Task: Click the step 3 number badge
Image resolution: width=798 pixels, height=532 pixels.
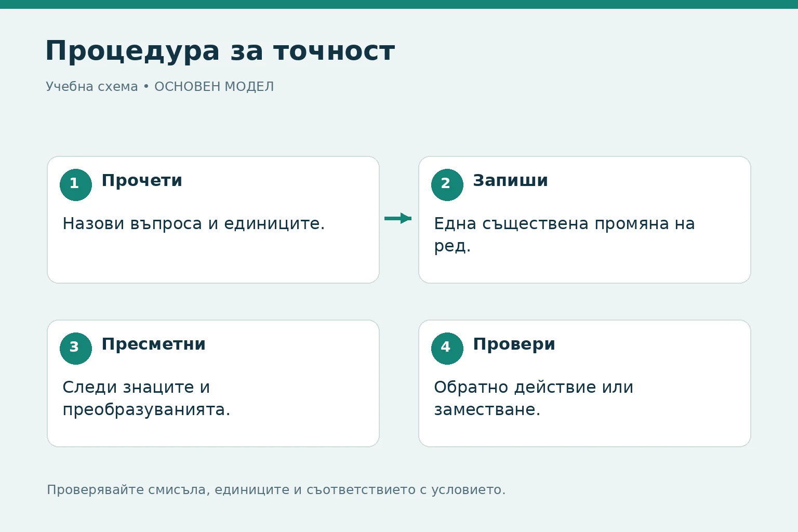Action: 76,348
